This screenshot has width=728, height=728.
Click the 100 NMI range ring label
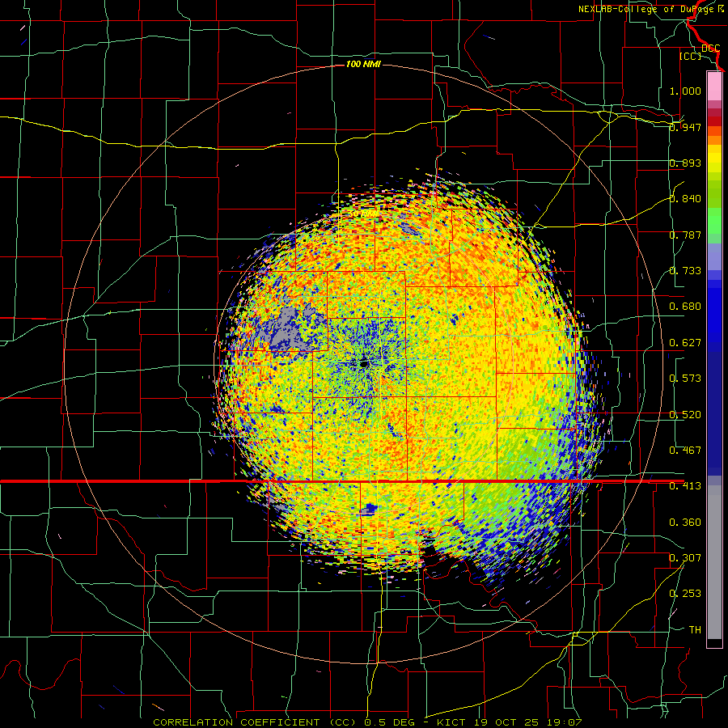click(363, 64)
